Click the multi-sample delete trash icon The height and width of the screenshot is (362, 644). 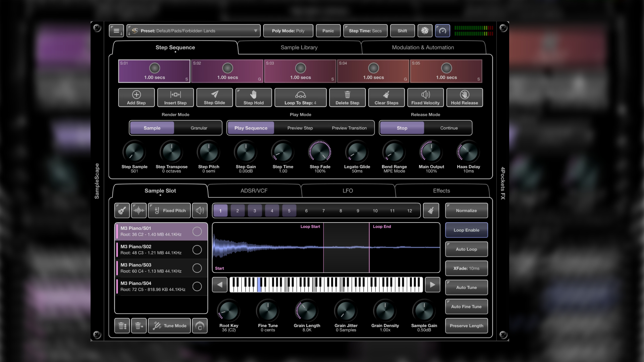[x=122, y=325]
